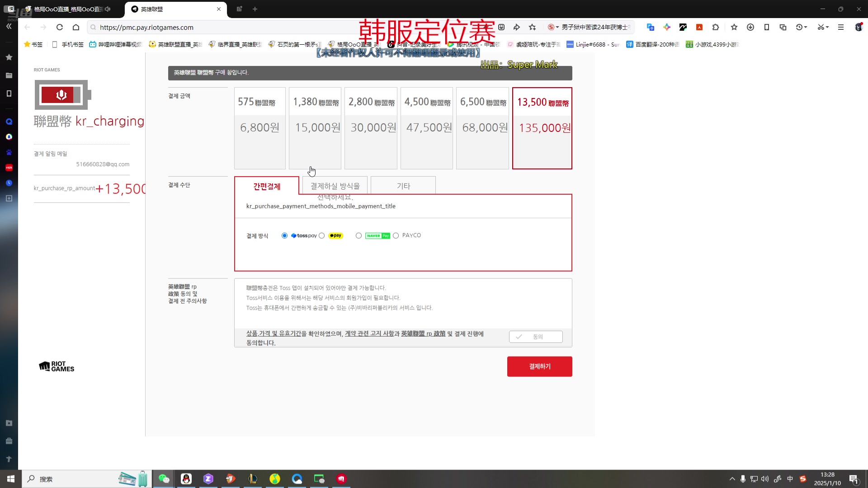Open the 英雄聯盟 rp 政策 link
Viewport: 868px width, 488px height.
tap(423, 334)
